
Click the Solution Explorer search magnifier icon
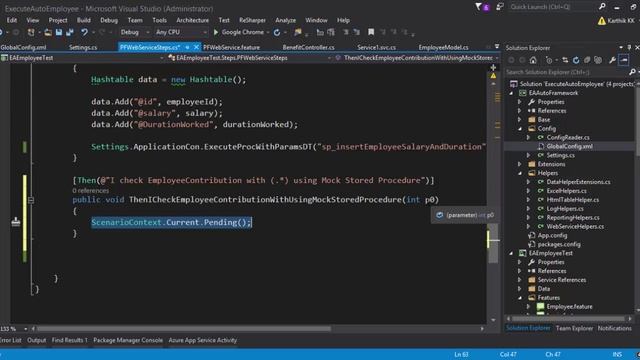coord(632,72)
